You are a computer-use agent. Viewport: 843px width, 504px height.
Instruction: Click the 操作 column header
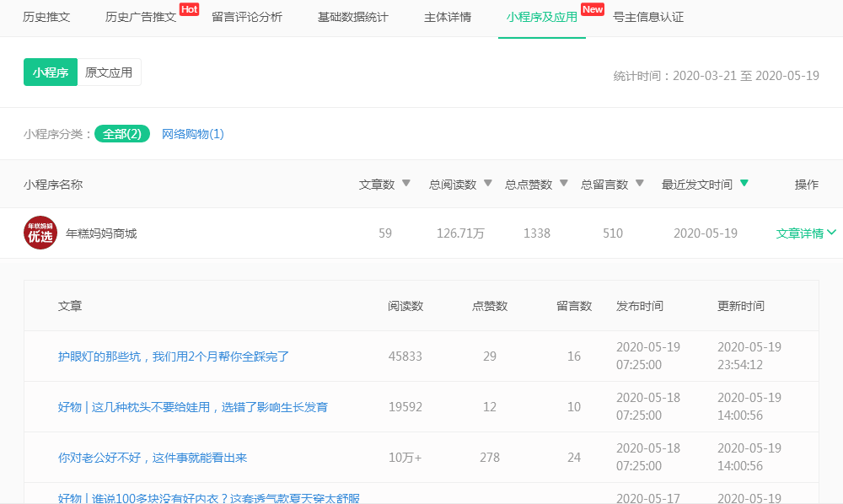pos(807,185)
